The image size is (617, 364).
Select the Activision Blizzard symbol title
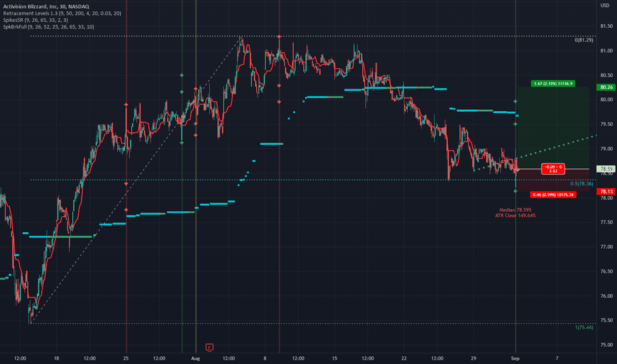click(x=46, y=7)
